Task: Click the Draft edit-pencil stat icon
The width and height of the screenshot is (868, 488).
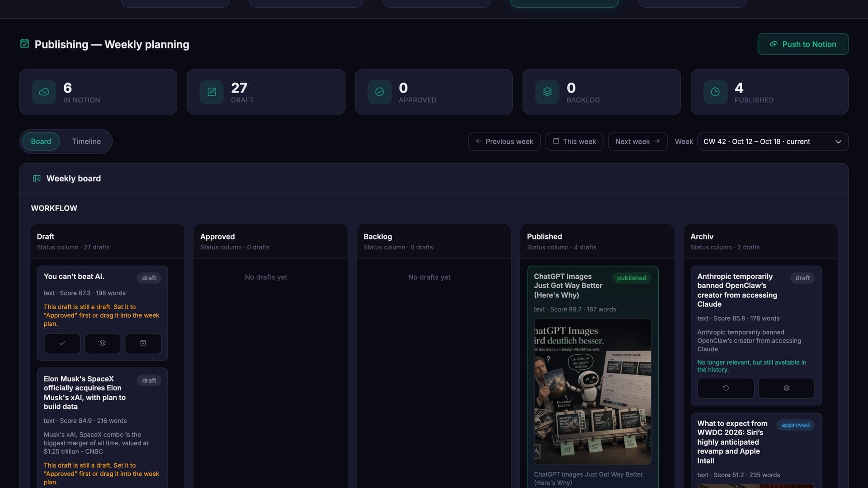Action: [212, 92]
